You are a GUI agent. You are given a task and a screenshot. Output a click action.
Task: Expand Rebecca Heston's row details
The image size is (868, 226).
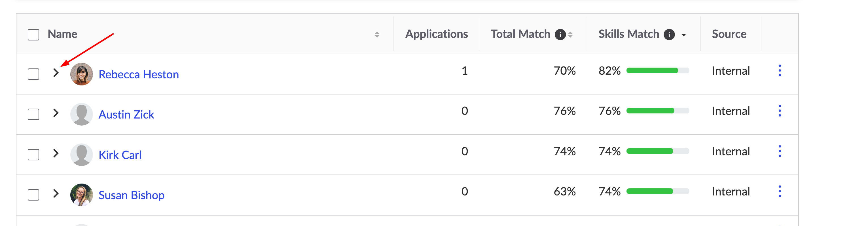56,73
